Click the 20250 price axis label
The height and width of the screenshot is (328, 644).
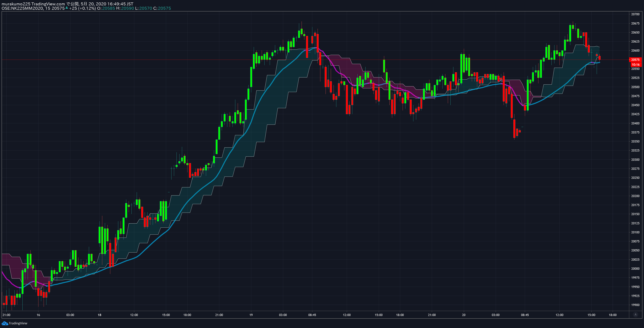tap(635, 178)
